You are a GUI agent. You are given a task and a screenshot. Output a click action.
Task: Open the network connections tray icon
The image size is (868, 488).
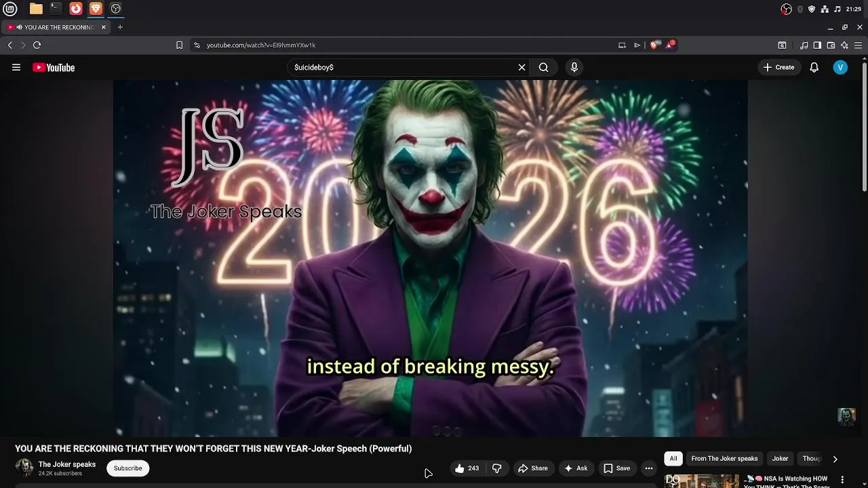point(825,9)
